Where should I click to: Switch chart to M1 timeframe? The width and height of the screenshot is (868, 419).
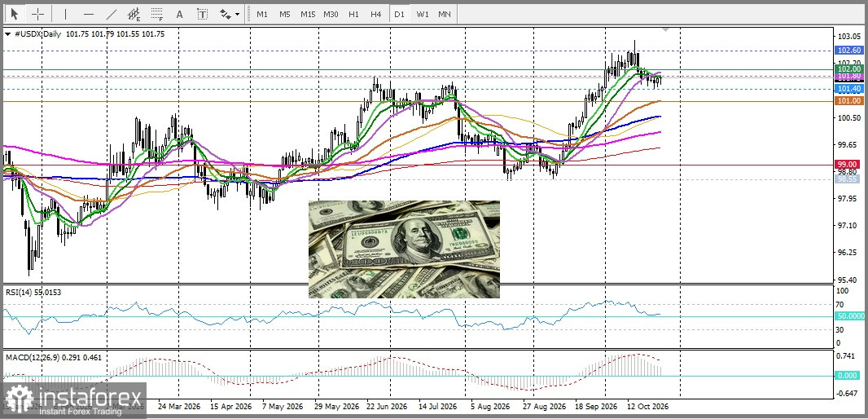262,15
